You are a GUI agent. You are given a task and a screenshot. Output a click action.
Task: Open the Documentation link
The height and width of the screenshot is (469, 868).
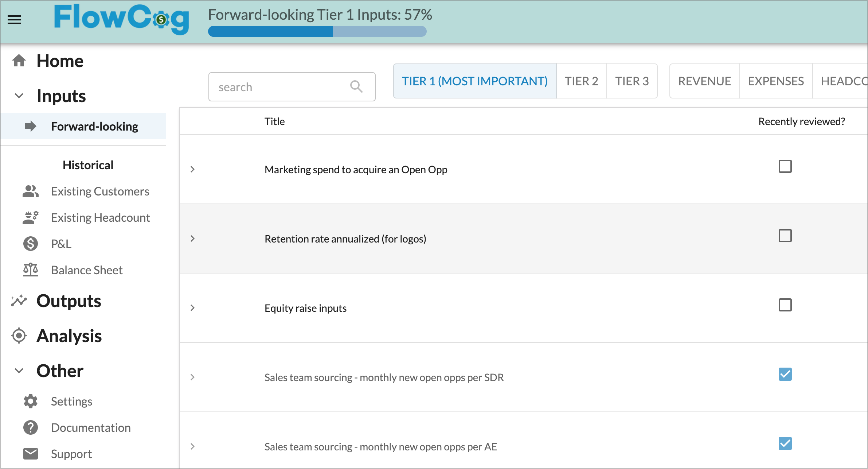coord(91,427)
